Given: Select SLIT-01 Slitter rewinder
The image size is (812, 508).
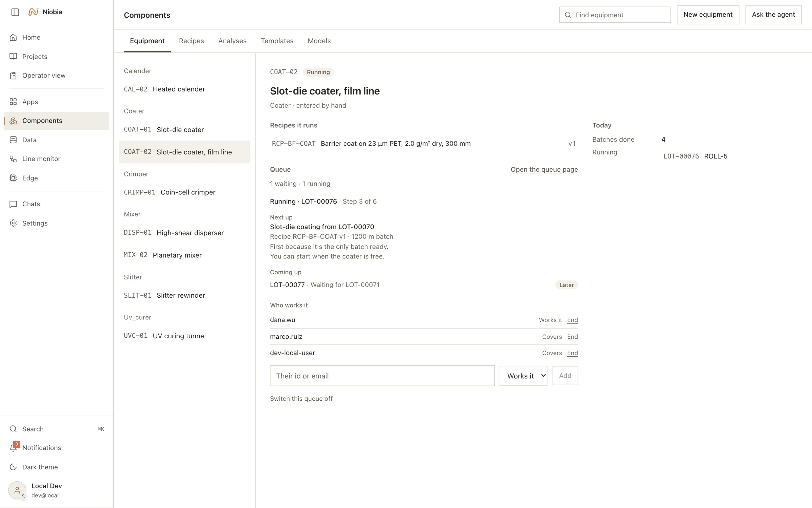Looking at the screenshot, I should click(184, 295).
